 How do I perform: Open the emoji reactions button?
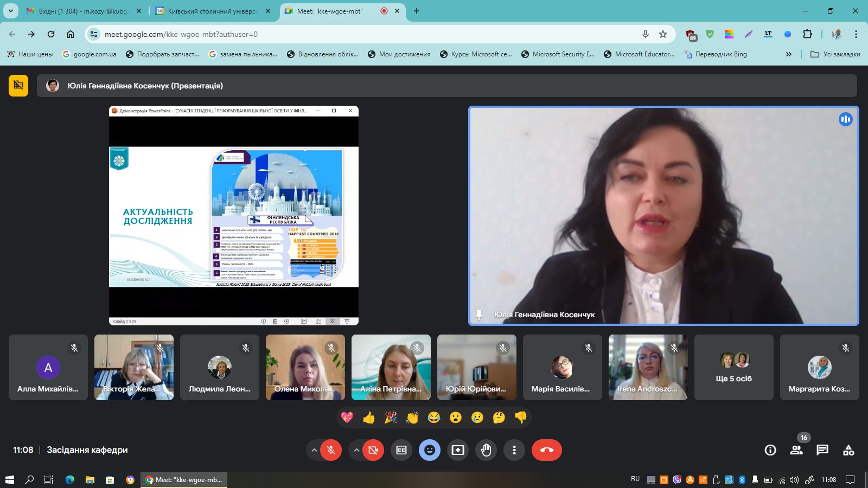click(x=430, y=450)
